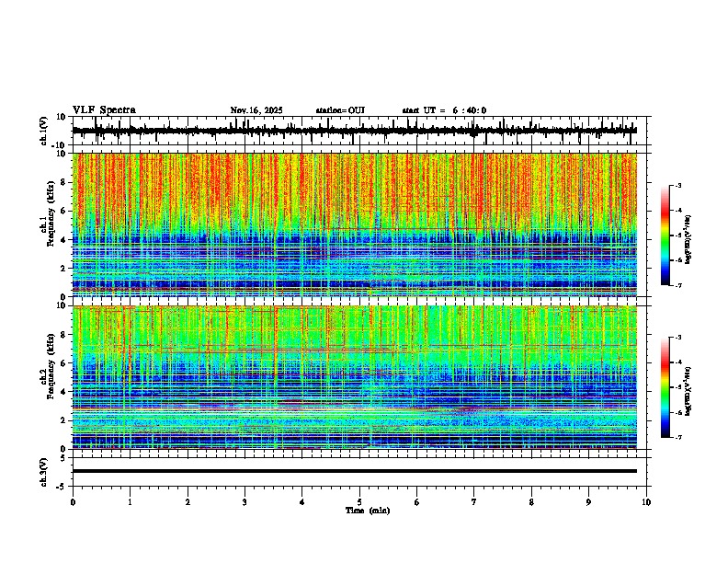Select the date text "Nov.16, 2025"

[x=256, y=110]
